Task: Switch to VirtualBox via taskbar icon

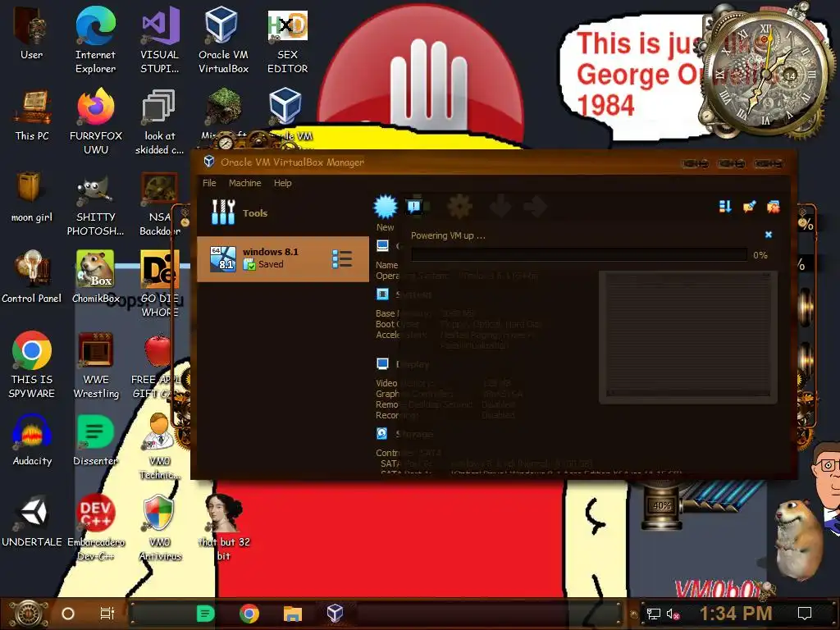Action: click(336, 613)
